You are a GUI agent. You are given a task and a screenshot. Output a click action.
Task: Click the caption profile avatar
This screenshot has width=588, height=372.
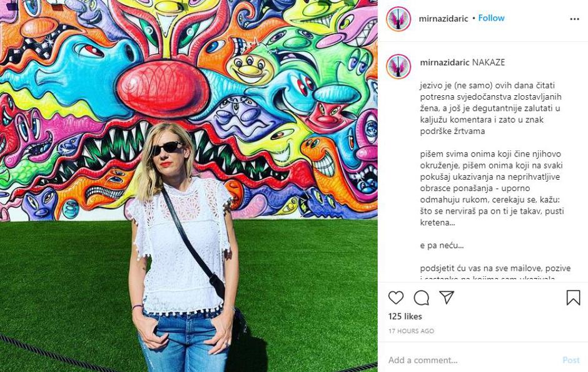coord(398,66)
